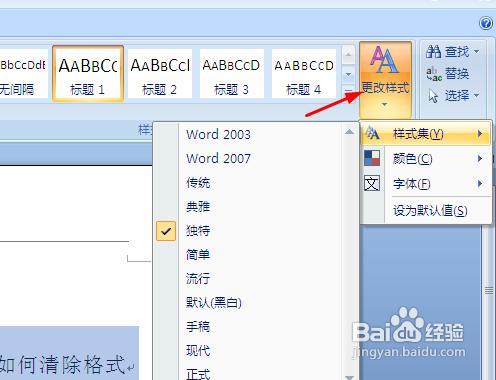This screenshot has width=496, height=380.
Task: Apply the 无间隔 no-spacing style
Action: click(23, 73)
